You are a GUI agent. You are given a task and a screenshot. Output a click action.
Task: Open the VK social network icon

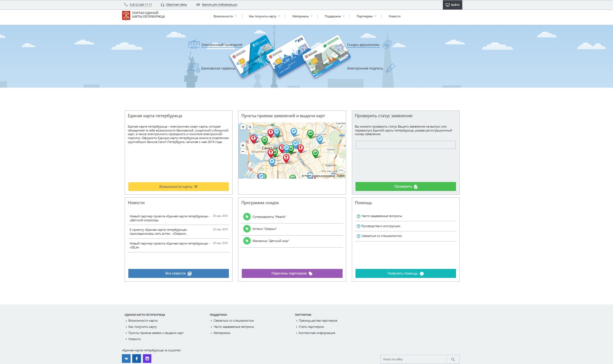coord(126,358)
